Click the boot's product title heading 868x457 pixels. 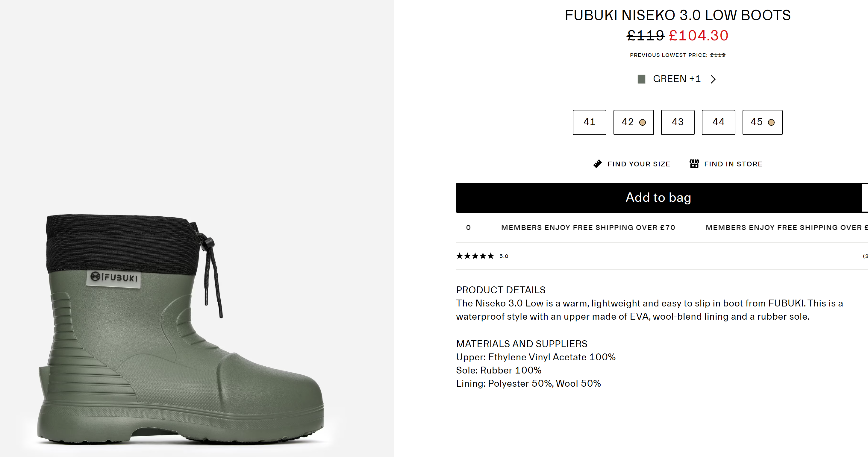tap(677, 15)
